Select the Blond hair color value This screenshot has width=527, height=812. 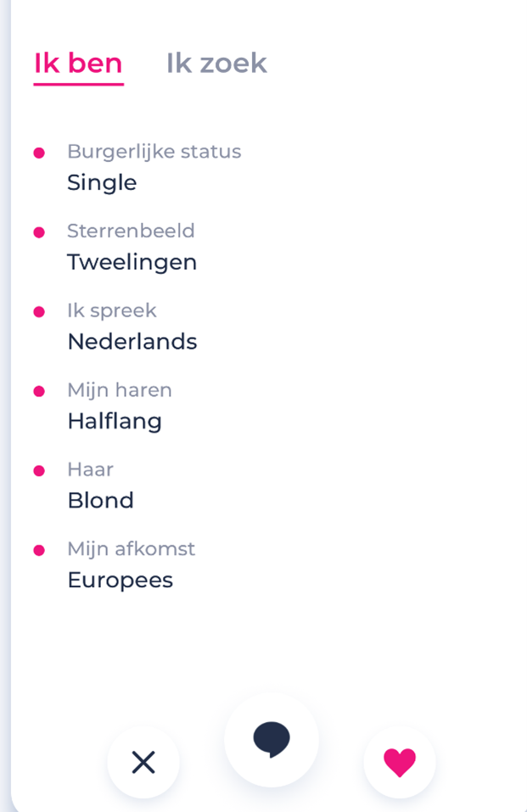pos(100,501)
